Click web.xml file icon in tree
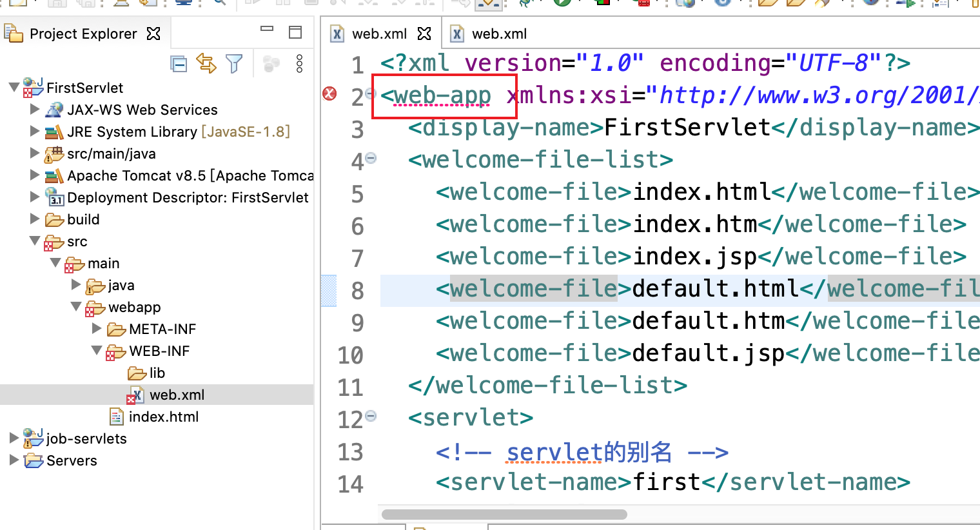This screenshot has height=530, width=980. click(x=136, y=395)
